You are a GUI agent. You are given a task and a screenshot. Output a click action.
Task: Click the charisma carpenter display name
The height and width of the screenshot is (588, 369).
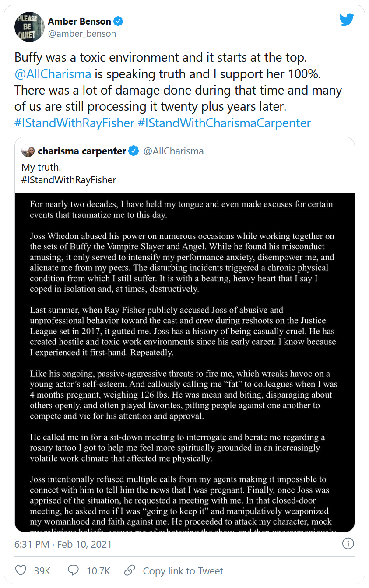[x=82, y=151]
